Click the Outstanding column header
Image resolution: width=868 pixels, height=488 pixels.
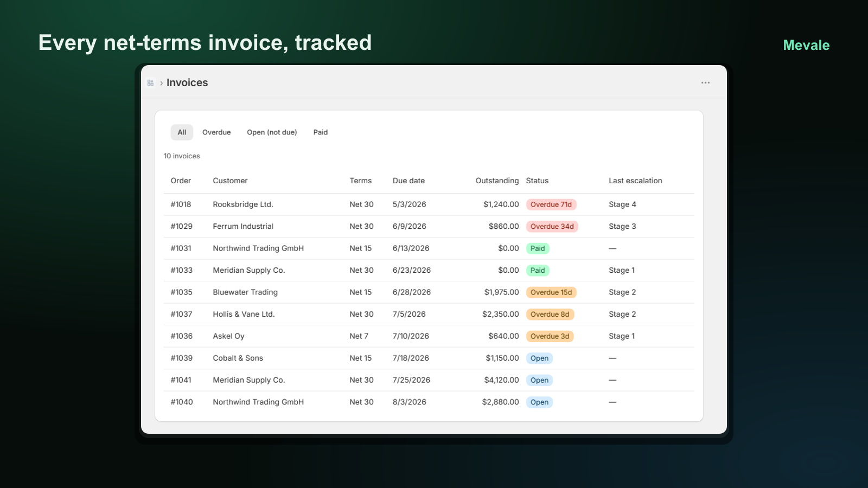pyautogui.click(x=497, y=181)
